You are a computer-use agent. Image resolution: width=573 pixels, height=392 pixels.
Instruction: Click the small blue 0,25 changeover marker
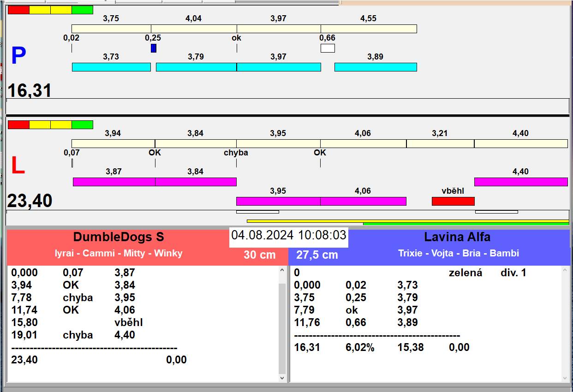coord(154,48)
